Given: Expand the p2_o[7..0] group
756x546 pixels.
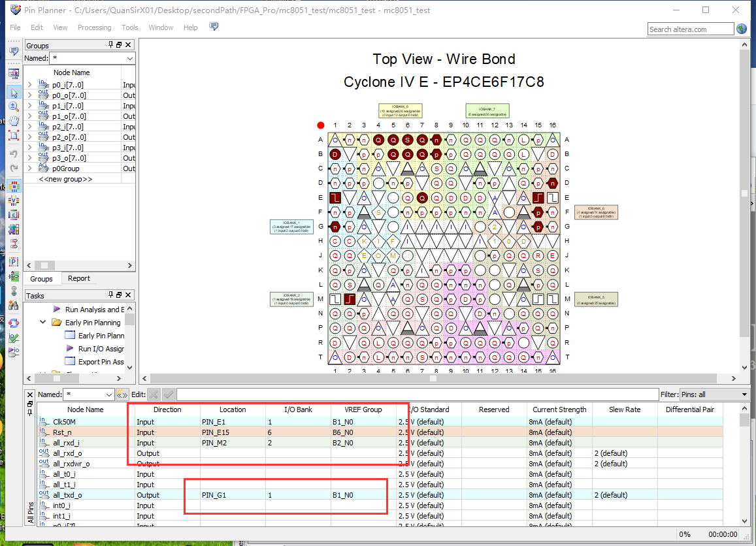Looking at the screenshot, I should 30,137.
